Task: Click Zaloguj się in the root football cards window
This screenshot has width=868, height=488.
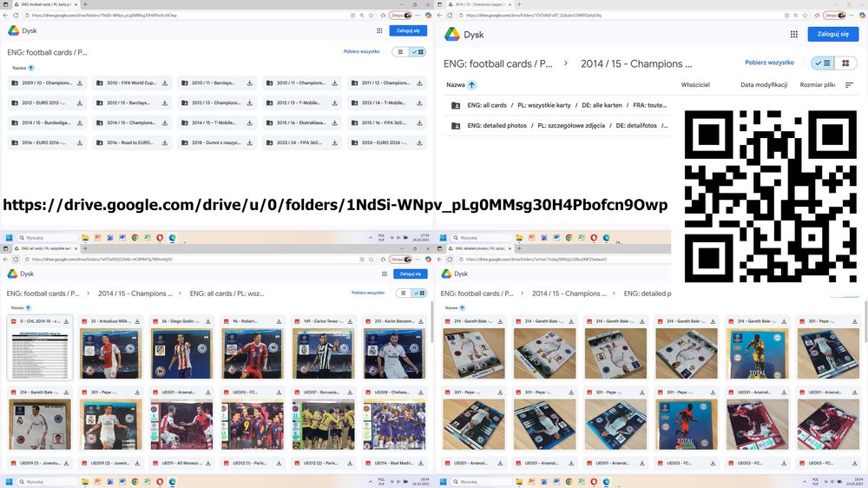Action: coord(408,31)
